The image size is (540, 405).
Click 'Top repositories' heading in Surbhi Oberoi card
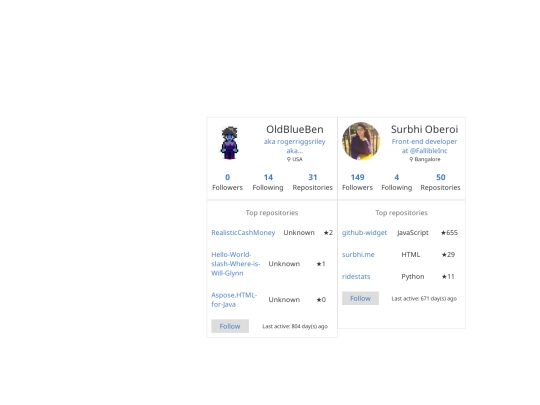click(x=402, y=213)
